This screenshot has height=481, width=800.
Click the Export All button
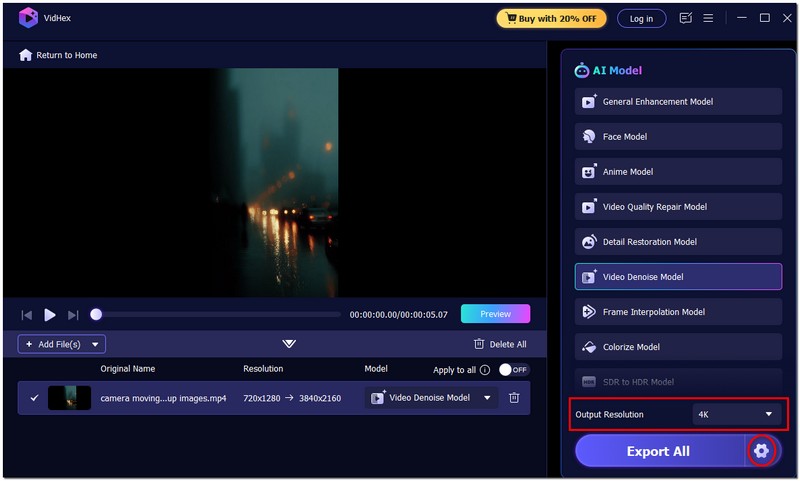click(658, 451)
